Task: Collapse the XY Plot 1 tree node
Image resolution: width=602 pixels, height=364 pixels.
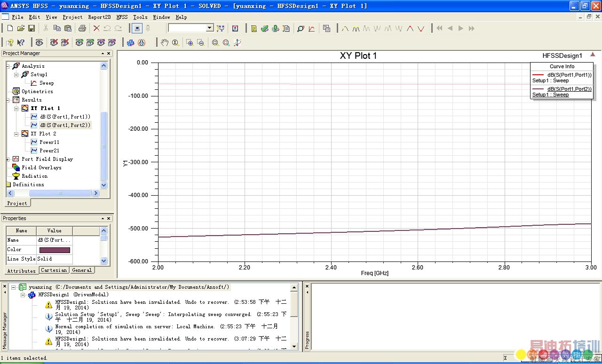Action: (16, 108)
